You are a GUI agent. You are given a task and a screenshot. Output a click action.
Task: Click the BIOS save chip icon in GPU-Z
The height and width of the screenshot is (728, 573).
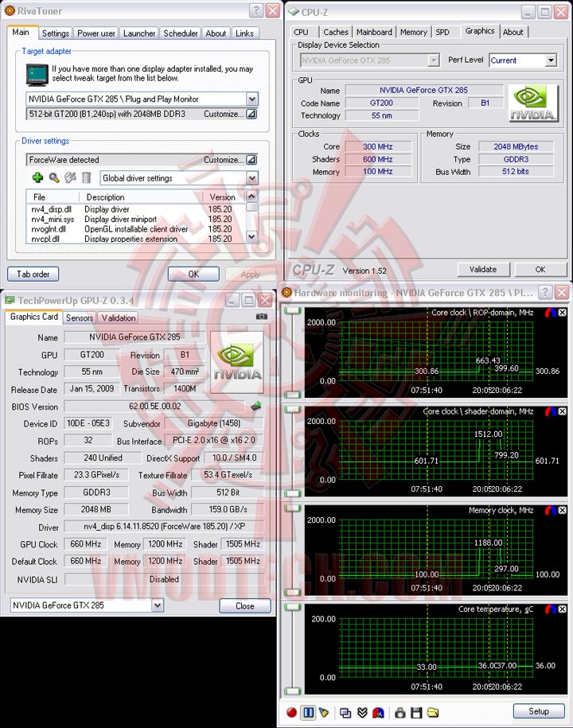click(x=255, y=407)
